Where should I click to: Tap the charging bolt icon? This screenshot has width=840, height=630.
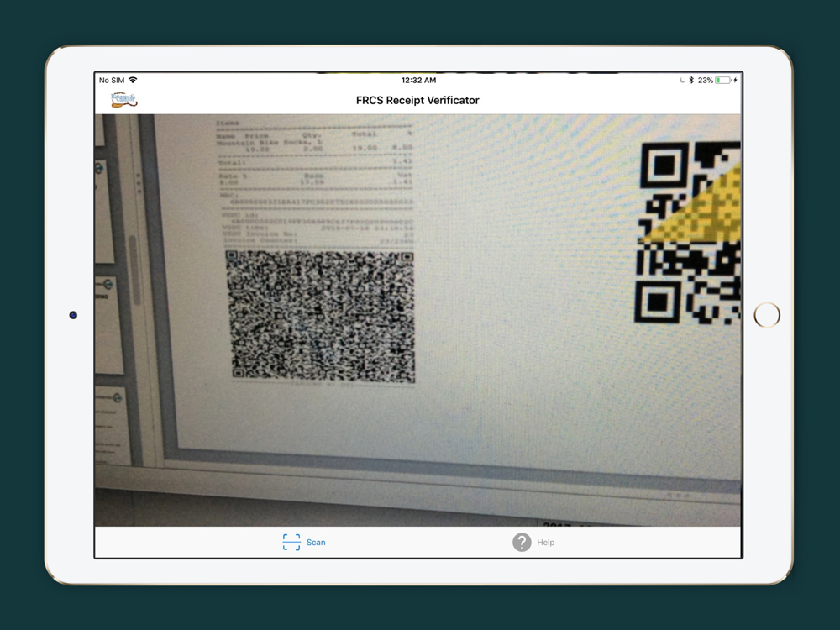736,81
